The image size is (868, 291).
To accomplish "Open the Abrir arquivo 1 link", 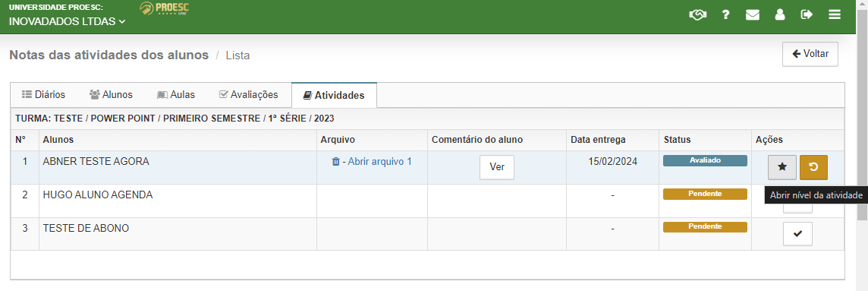I will (x=379, y=161).
